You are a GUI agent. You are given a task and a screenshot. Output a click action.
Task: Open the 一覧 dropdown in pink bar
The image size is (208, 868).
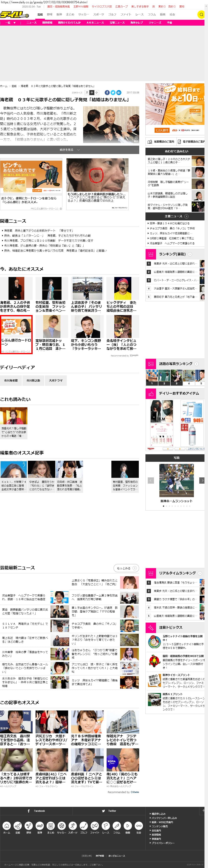10,22
